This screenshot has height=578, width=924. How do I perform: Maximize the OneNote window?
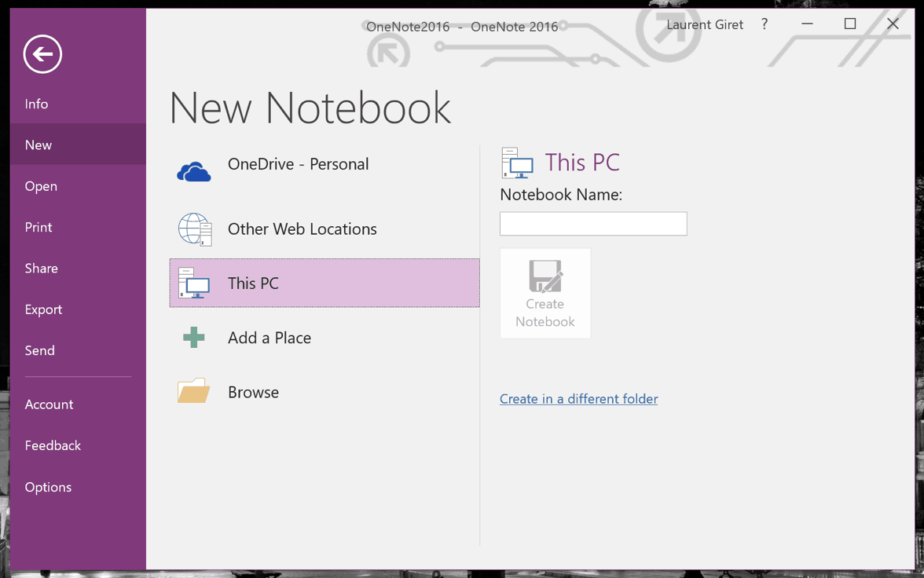click(850, 24)
